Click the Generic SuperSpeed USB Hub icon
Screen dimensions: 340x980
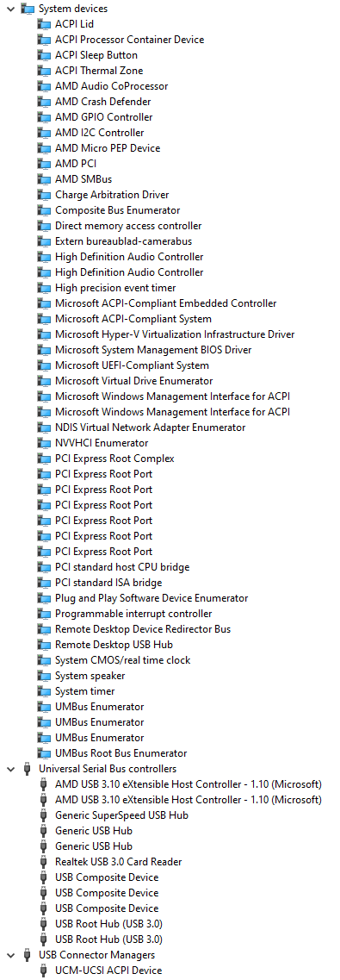tap(44, 815)
